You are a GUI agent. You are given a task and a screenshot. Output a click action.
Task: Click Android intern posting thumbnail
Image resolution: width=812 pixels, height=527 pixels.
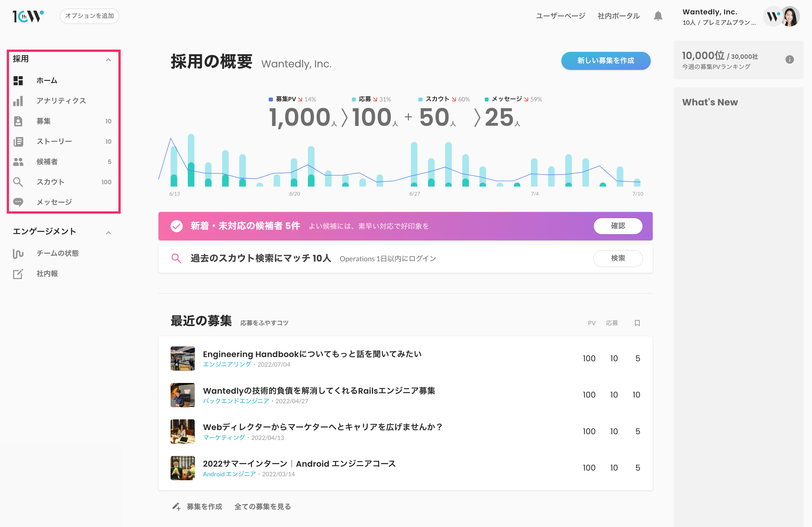[x=182, y=468]
